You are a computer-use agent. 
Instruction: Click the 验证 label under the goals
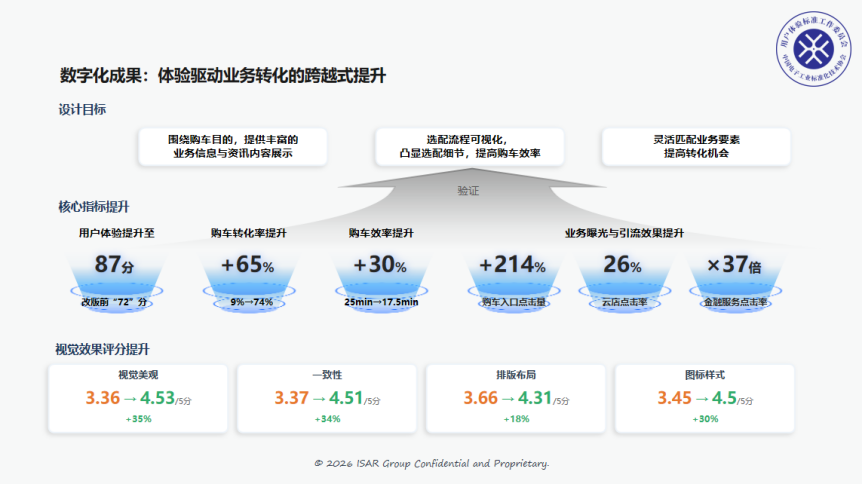coord(469,190)
